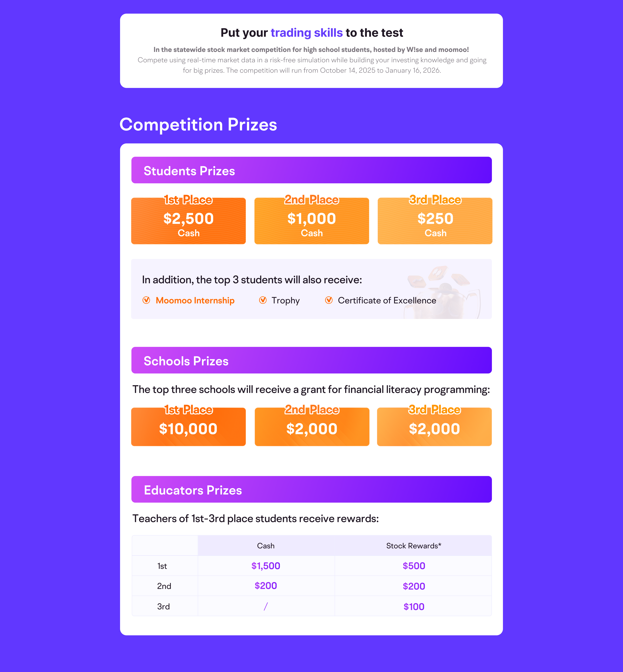Click the checkmark icon beside Trophy

[x=263, y=300]
